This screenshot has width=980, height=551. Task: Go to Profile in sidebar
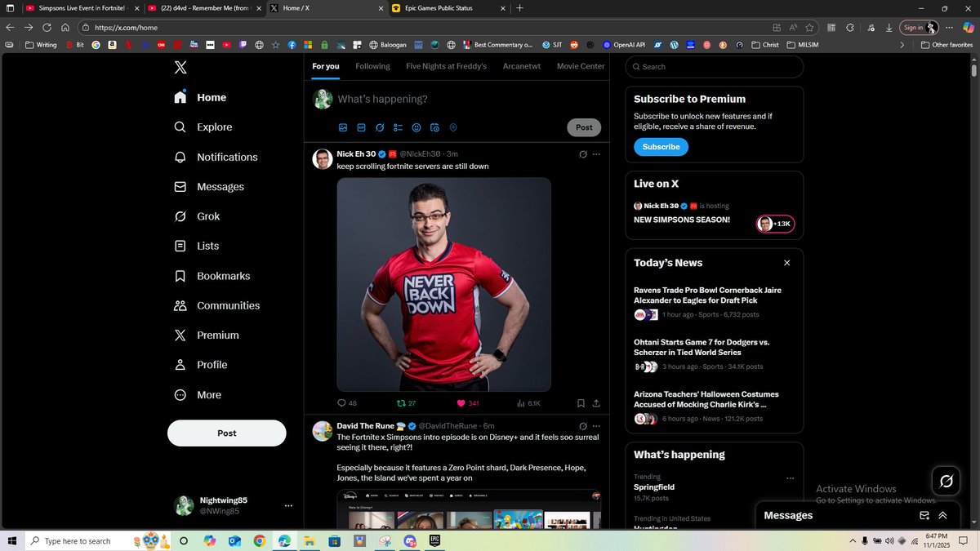[x=201, y=365]
